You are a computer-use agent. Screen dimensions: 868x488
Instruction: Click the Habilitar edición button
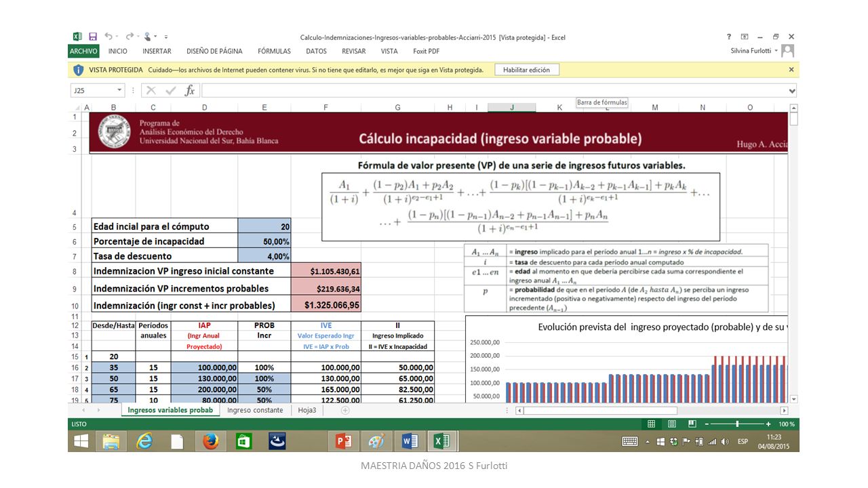coord(526,69)
